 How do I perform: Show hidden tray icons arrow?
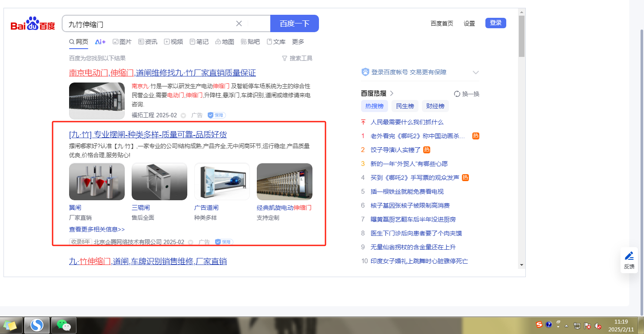[x=567, y=325]
